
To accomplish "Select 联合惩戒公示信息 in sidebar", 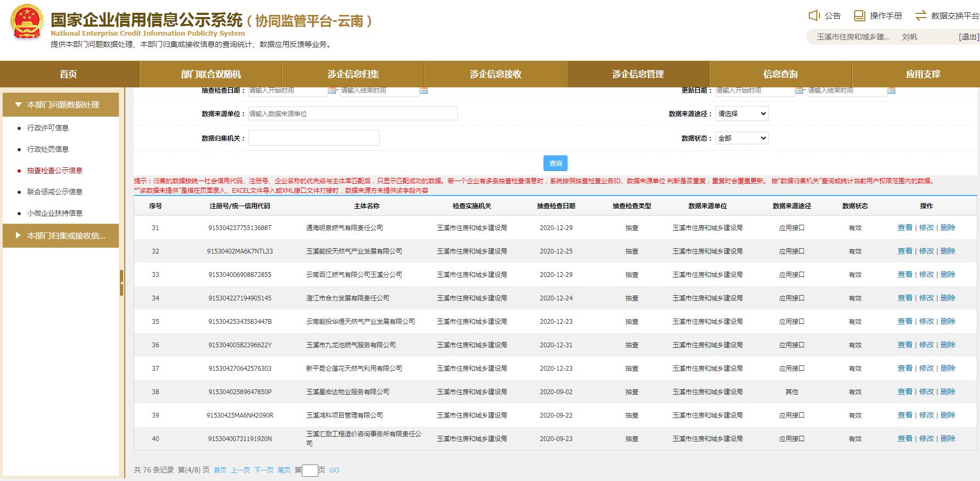I will click(55, 192).
